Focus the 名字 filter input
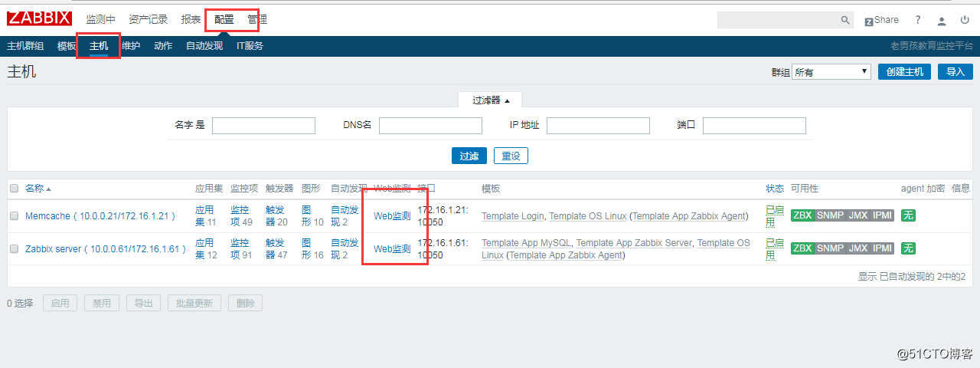This screenshot has width=980, height=368. pyautogui.click(x=263, y=126)
